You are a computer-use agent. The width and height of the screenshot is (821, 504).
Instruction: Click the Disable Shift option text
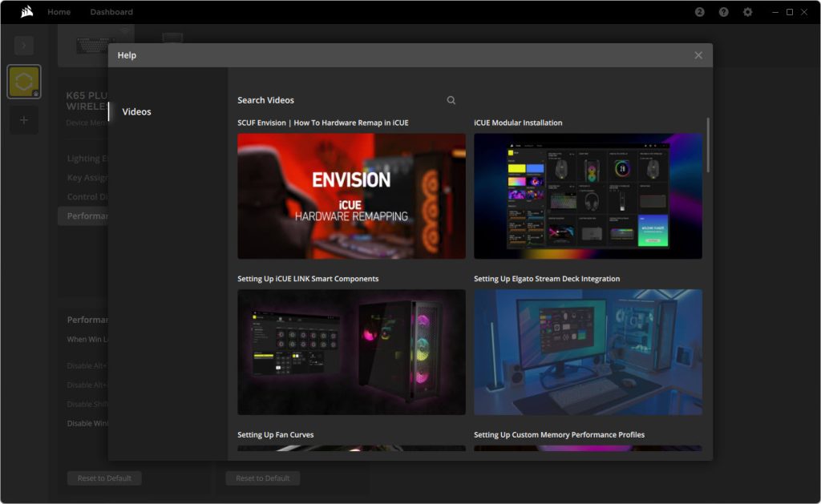click(x=87, y=404)
